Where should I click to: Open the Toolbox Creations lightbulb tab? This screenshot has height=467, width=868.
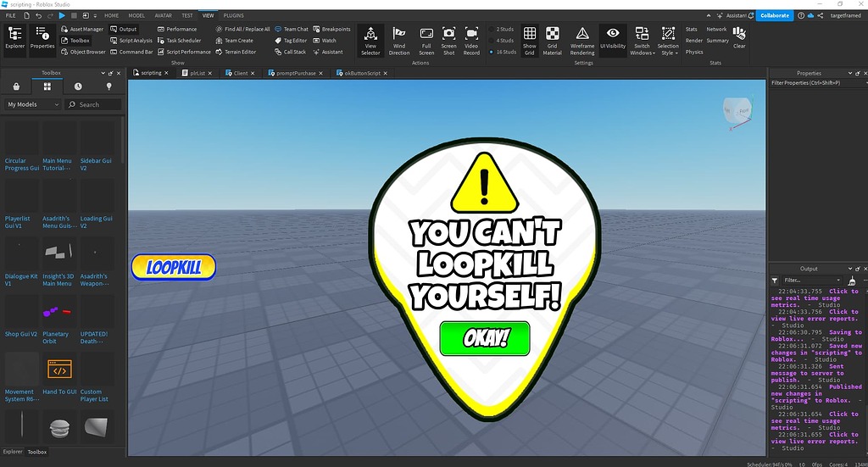pyautogui.click(x=108, y=86)
